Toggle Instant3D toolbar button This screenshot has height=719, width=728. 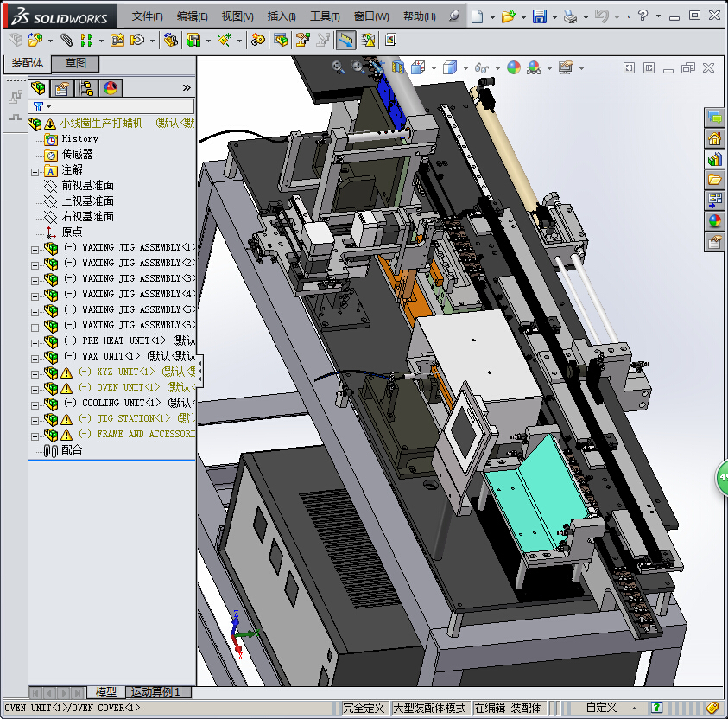tap(345, 40)
